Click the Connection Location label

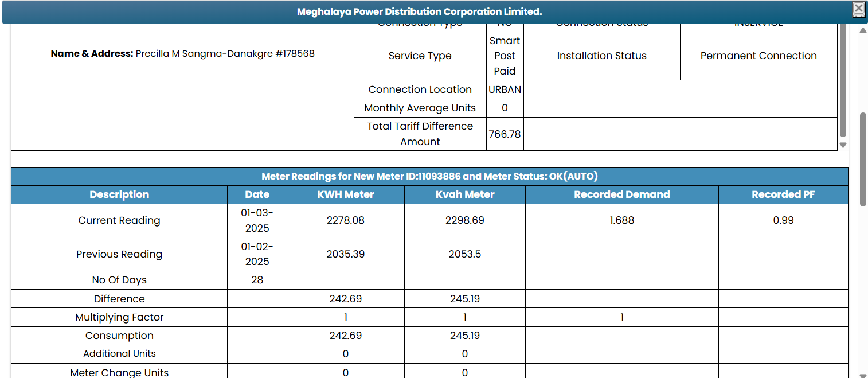(x=420, y=89)
